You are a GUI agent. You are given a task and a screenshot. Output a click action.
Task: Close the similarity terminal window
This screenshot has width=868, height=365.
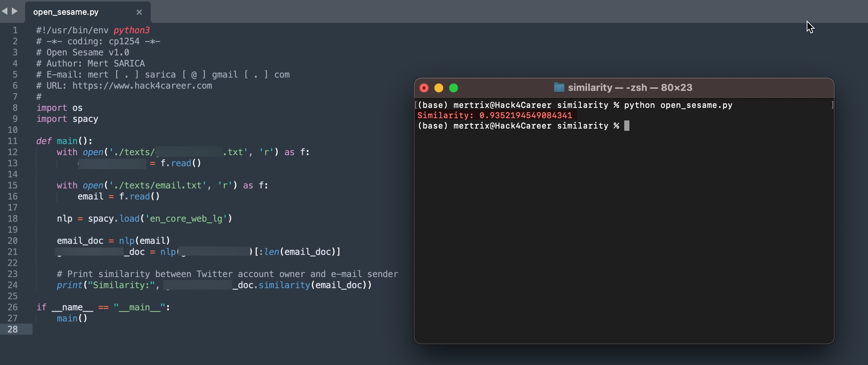pos(424,88)
